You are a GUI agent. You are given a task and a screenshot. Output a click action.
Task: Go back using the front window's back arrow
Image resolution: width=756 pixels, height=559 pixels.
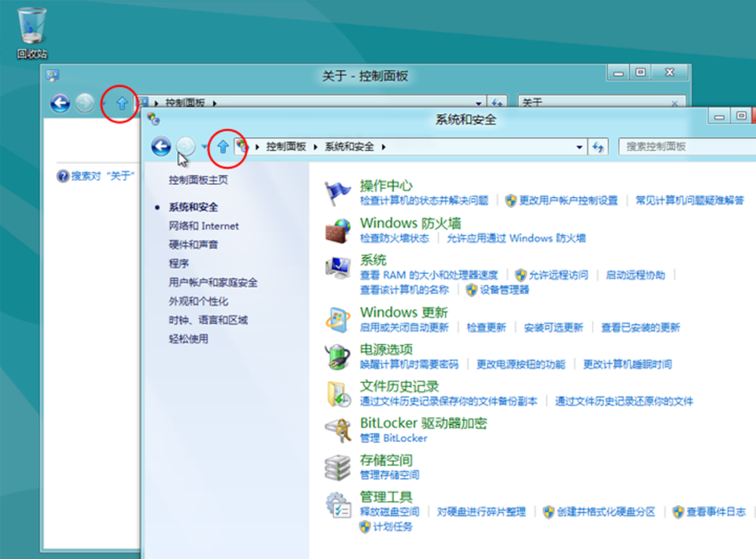(160, 147)
